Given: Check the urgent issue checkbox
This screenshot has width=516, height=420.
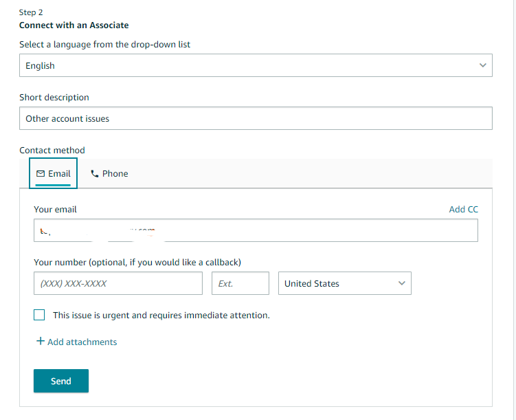Looking at the screenshot, I should pyautogui.click(x=39, y=316).
